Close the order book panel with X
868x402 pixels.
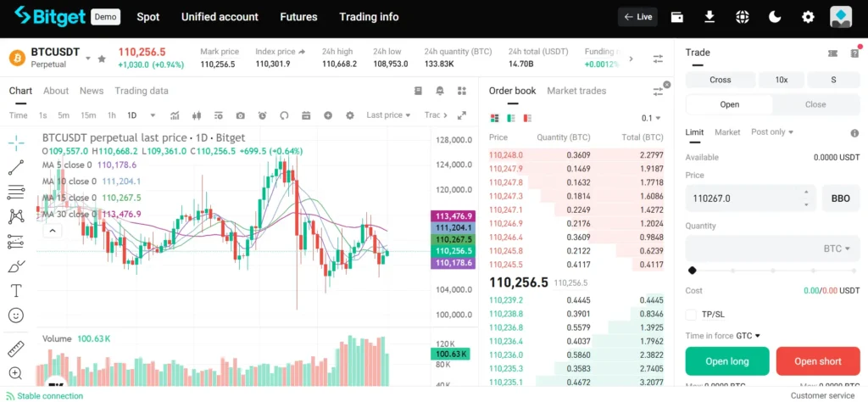click(x=666, y=85)
